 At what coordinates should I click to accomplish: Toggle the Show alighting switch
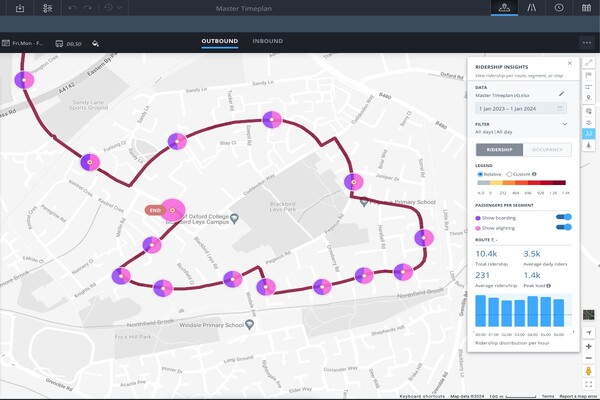click(x=564, y=227)
